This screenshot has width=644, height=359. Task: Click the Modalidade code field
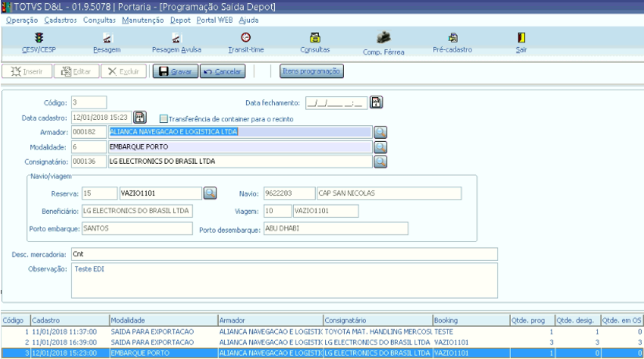pyautogui.click(x=89, y=147)
